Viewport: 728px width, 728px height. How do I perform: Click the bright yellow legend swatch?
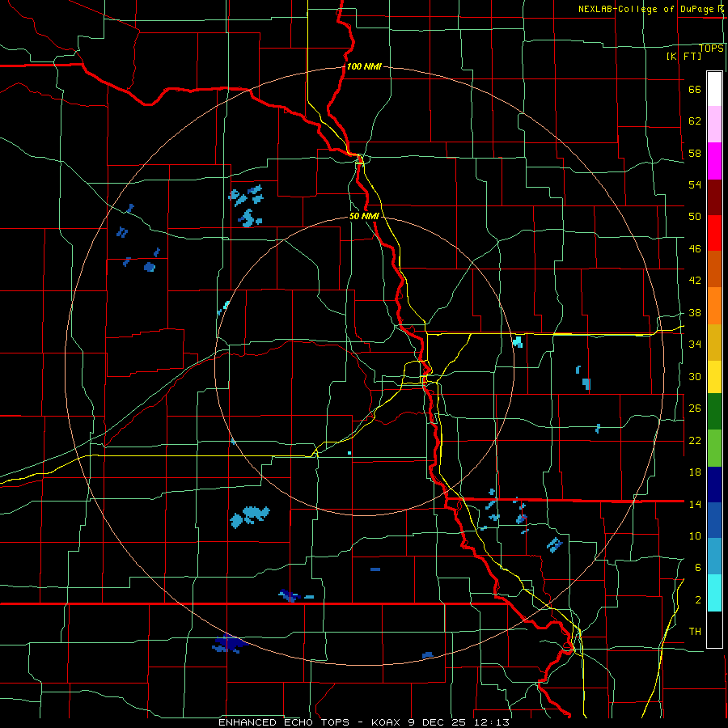coord(714,377)
